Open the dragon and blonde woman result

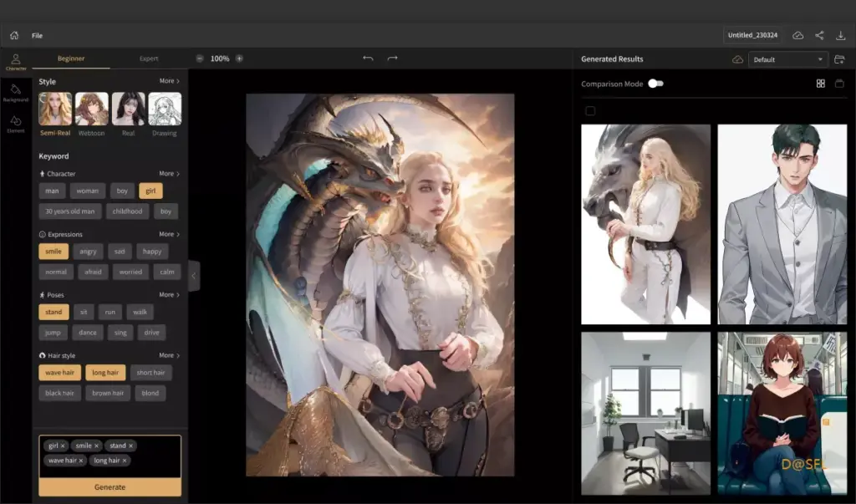(x=646, y=225)
